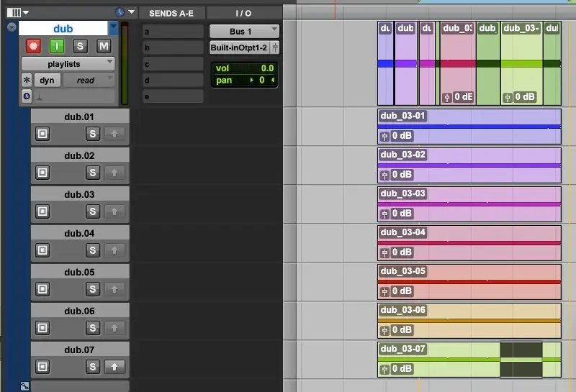Solo the dub.06 playlist lane

coord(92,327)
